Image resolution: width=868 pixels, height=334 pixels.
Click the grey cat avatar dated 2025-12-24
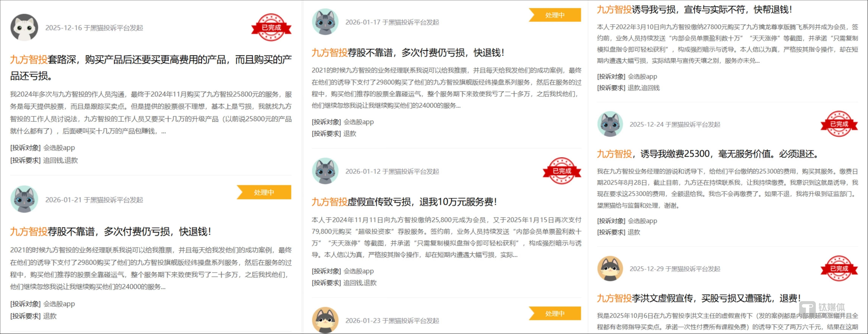[610, 124]
